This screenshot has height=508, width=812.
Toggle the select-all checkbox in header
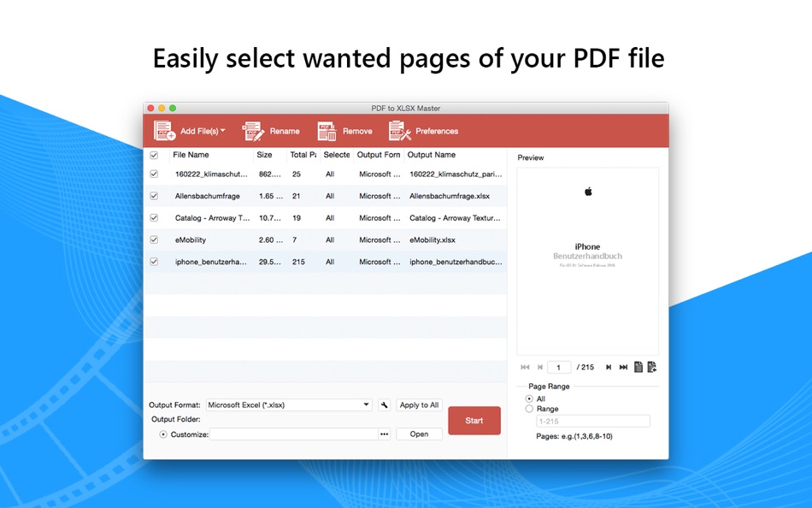tap(154, 155)
